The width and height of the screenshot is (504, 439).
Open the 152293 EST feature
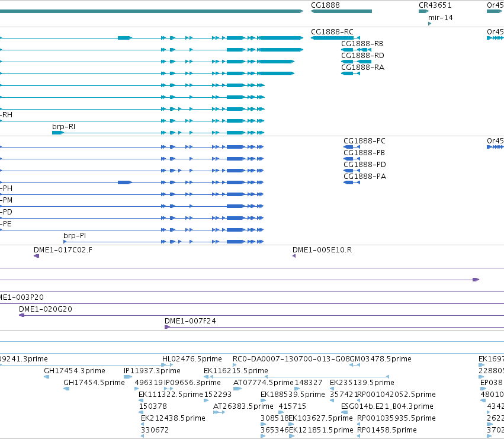(x=206, y=400)
